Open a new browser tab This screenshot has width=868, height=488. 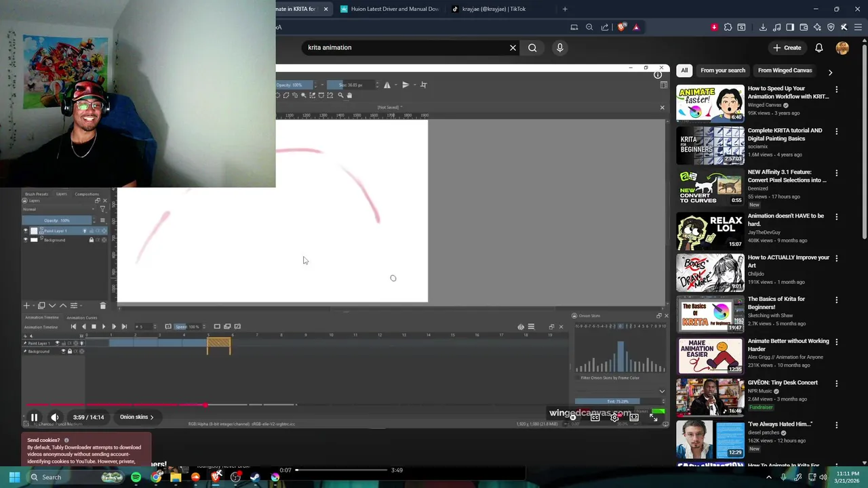coord(565,9)
